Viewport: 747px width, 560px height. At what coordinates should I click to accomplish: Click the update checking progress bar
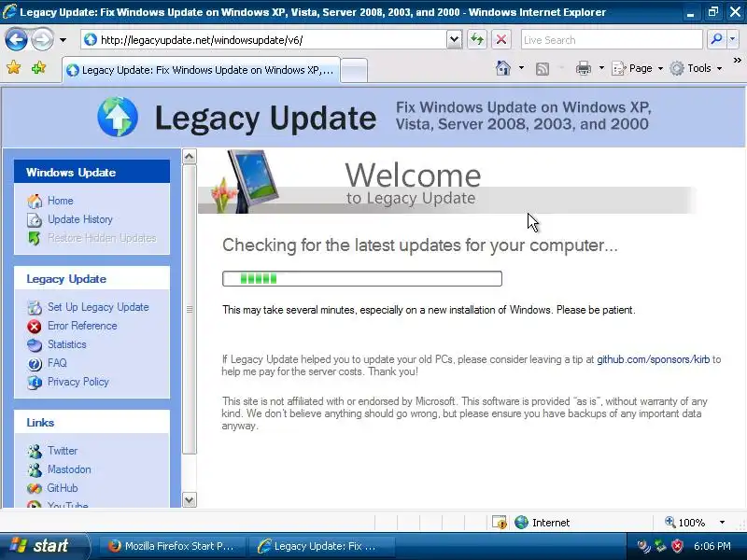point(362,278)
